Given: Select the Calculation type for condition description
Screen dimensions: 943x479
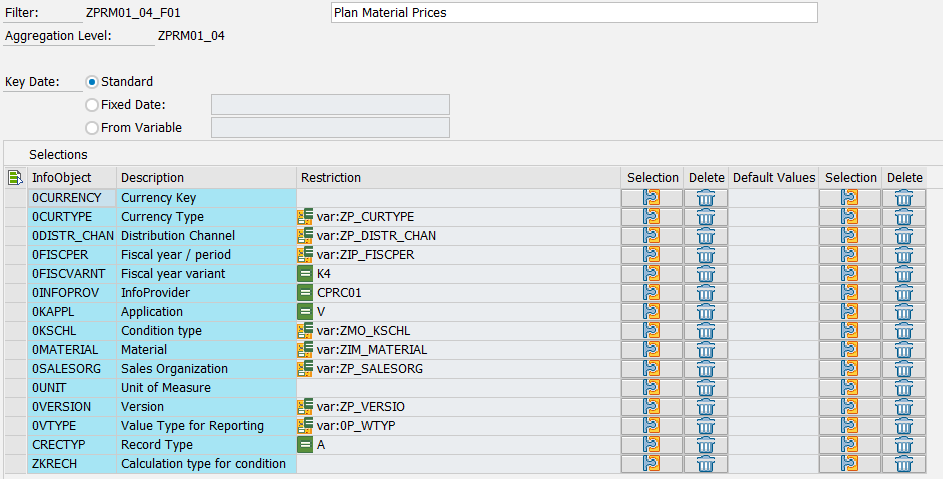Looking at the screenshot, I should pos(206,463).
